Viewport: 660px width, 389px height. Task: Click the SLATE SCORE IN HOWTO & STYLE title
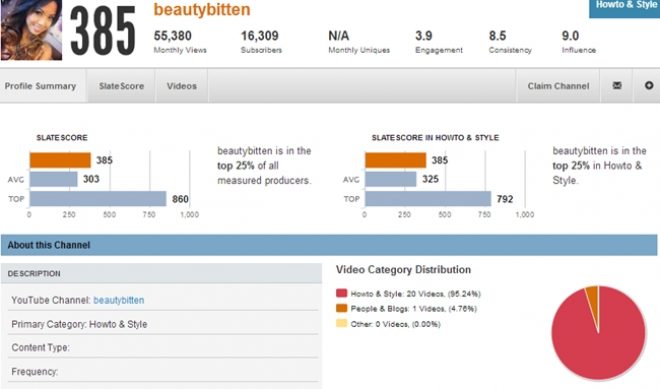point(435,138)
